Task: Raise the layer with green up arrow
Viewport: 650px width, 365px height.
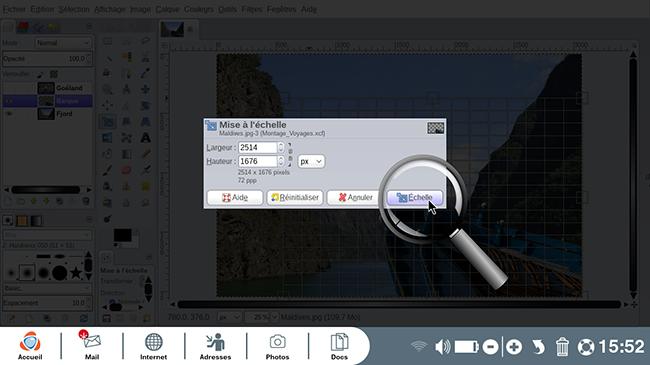Action: coord(34,201)
